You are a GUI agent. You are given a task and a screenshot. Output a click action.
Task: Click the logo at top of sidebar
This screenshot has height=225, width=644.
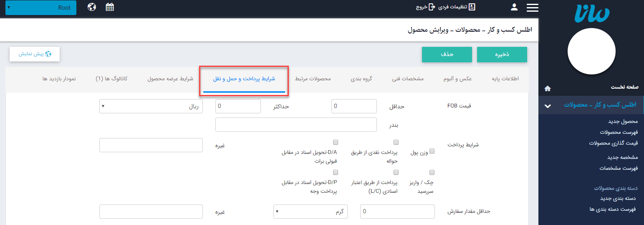[x=591, y=13]
